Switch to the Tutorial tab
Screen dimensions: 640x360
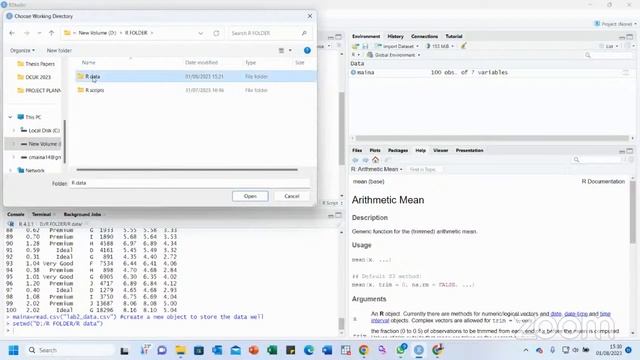453,36
